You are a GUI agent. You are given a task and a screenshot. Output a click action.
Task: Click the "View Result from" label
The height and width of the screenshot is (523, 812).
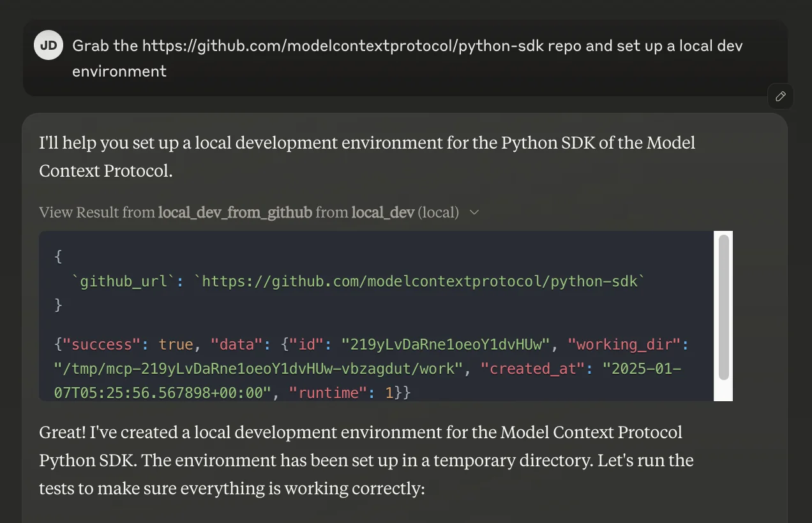(97, 212)
